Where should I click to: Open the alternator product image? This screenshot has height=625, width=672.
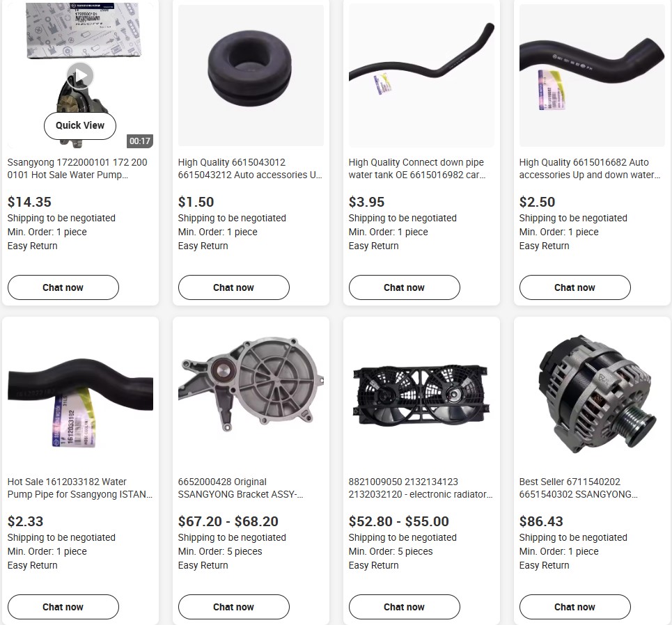pos(592,395)
